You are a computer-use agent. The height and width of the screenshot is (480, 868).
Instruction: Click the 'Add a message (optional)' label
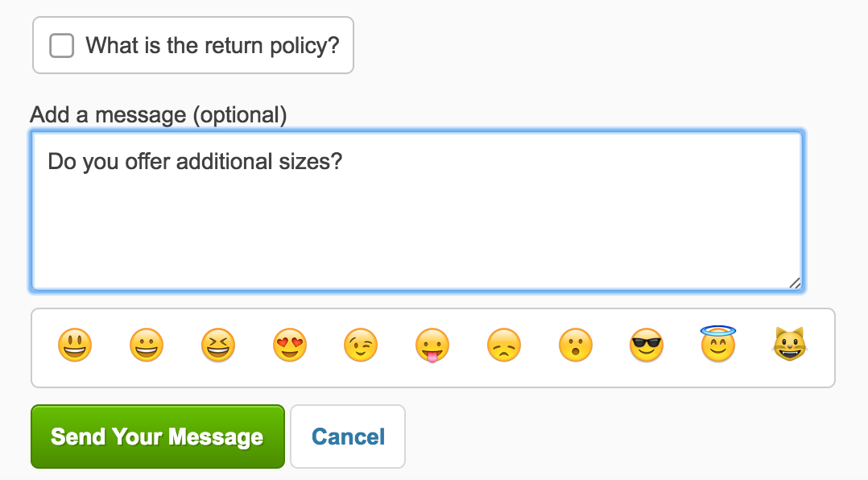pyautogui.click(x=159, y=115)
